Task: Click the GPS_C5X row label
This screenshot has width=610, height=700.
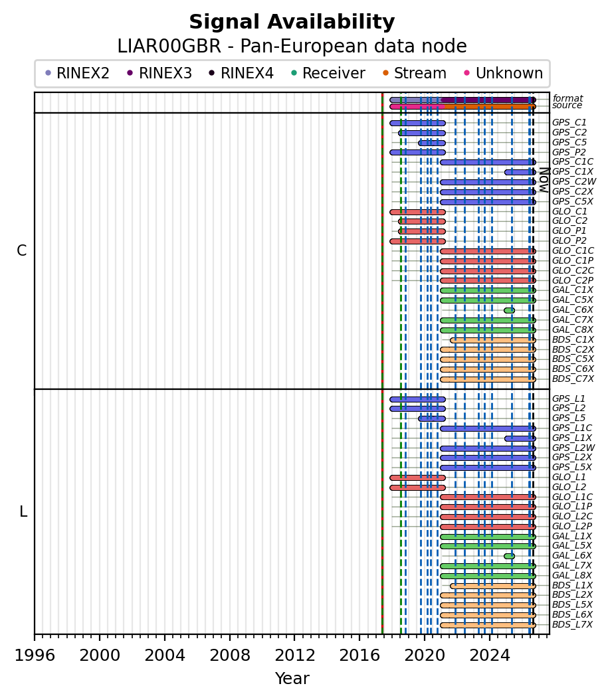Action: pos(573,201)
